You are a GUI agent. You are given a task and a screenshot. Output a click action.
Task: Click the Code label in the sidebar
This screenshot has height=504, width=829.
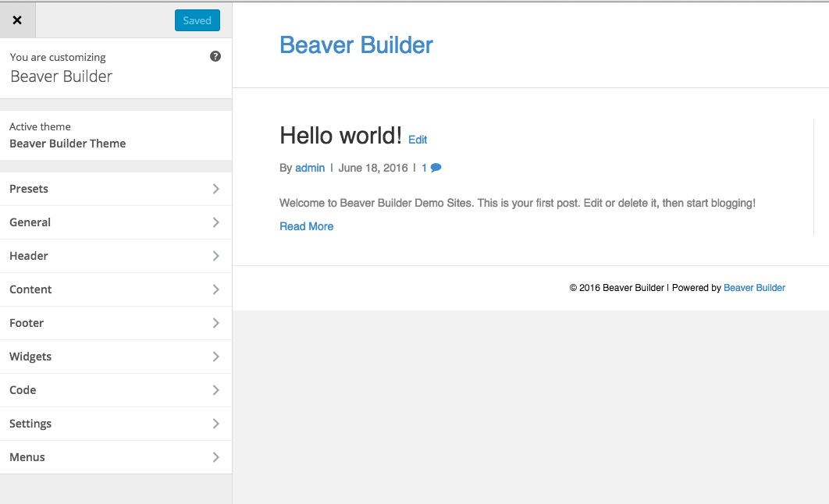click(x=23, y=390)
